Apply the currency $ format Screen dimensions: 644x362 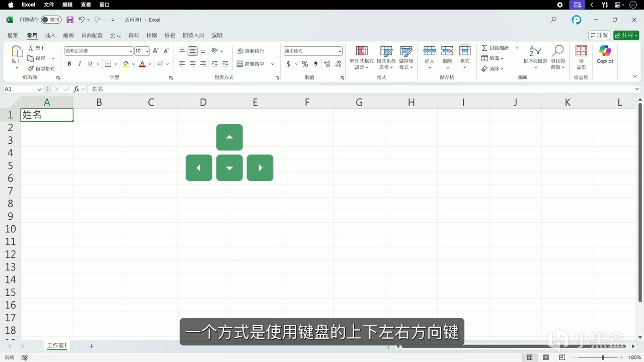click(x=288, y=64)
